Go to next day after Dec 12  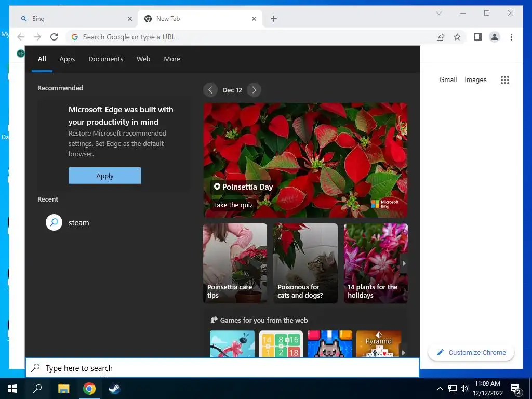[x=254, y=90]
